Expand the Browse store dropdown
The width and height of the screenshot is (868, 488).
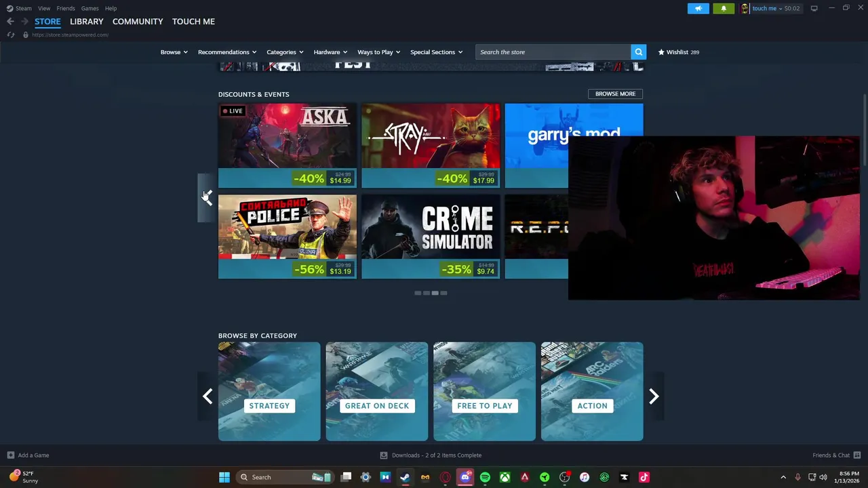pyautogui.click(x=174, y=52)
